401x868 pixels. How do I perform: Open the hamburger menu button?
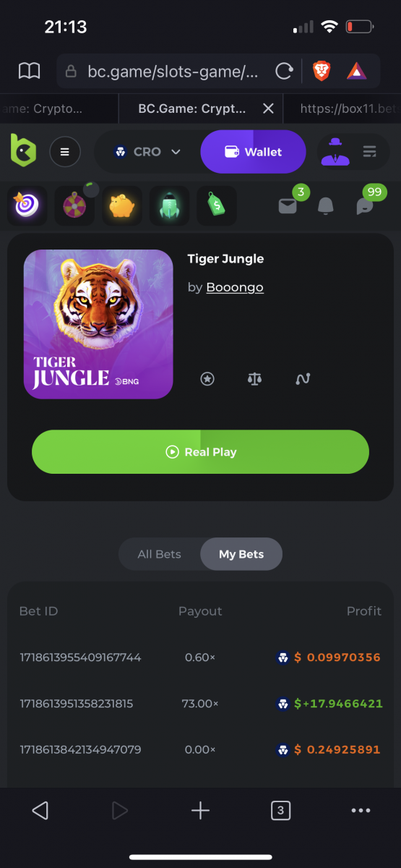point(64,152)
